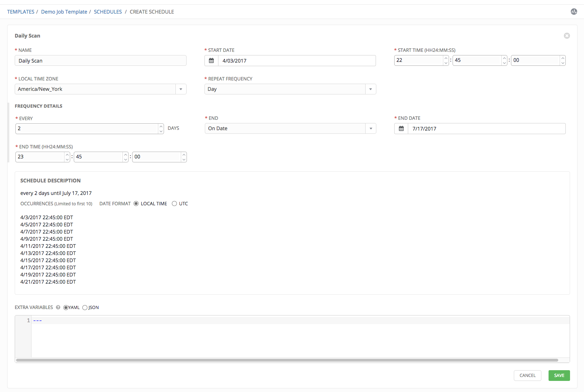584x392 pixels.
Task: Open the Start Date calendar picker
Action: tap(211, 61)
